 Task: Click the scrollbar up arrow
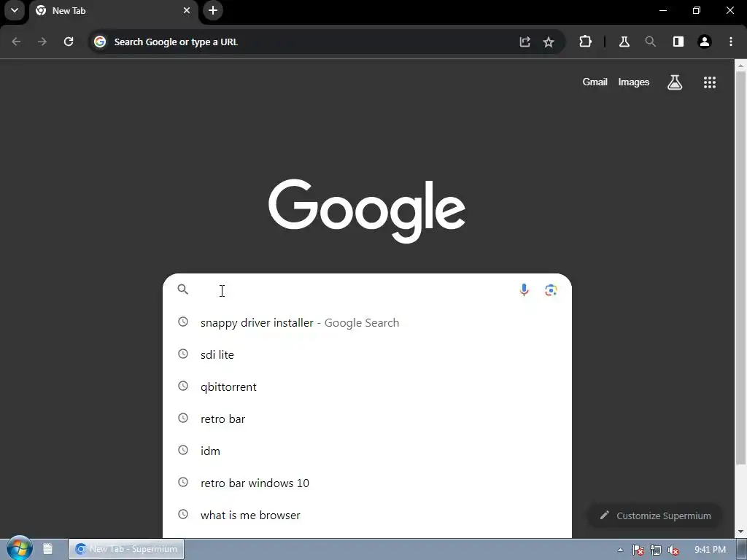(x=740, y=65)
